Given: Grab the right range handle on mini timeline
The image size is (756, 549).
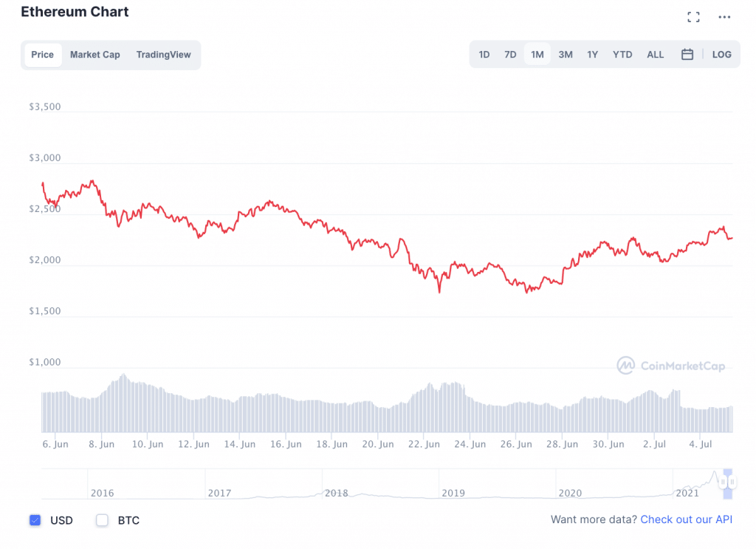Looking at the screenshot, I should [x=732, y=482].
